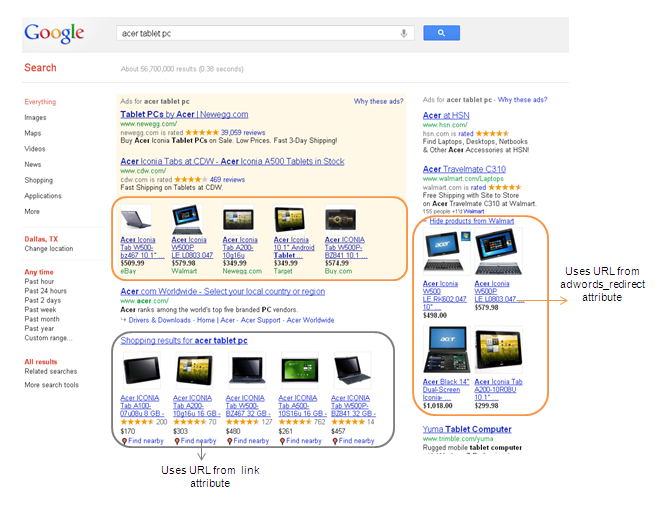Filter results by Past week
Viewport: 667px width, 520px height.
coord(40,310)
